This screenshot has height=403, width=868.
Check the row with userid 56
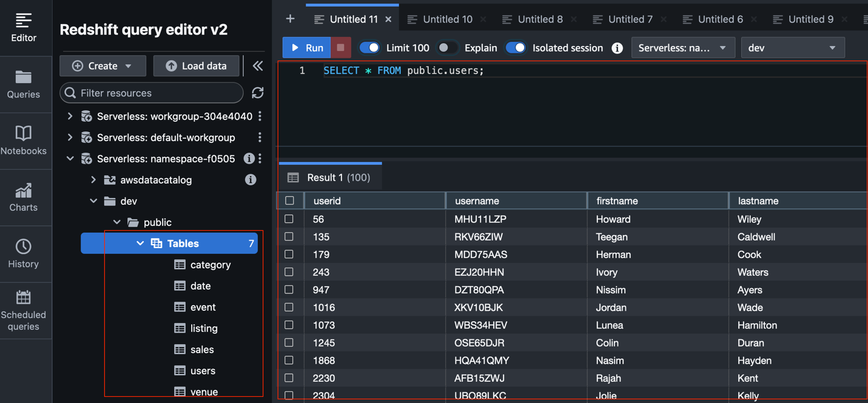289,219
